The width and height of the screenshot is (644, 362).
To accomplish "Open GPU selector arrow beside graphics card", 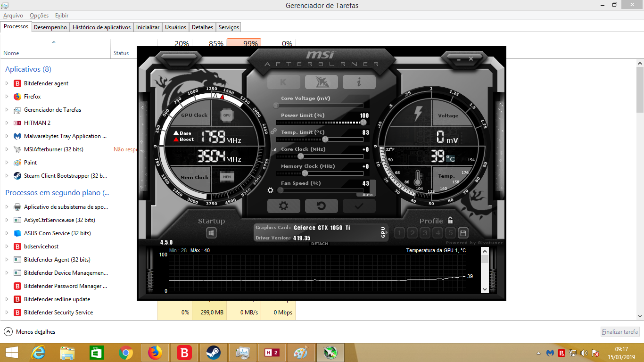I will 387,232.
